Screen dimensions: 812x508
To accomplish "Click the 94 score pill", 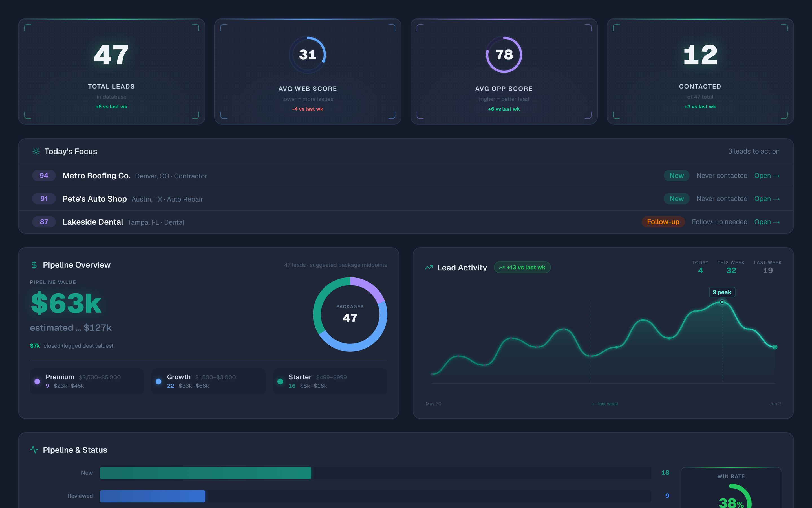I will (x=44, y=176).
